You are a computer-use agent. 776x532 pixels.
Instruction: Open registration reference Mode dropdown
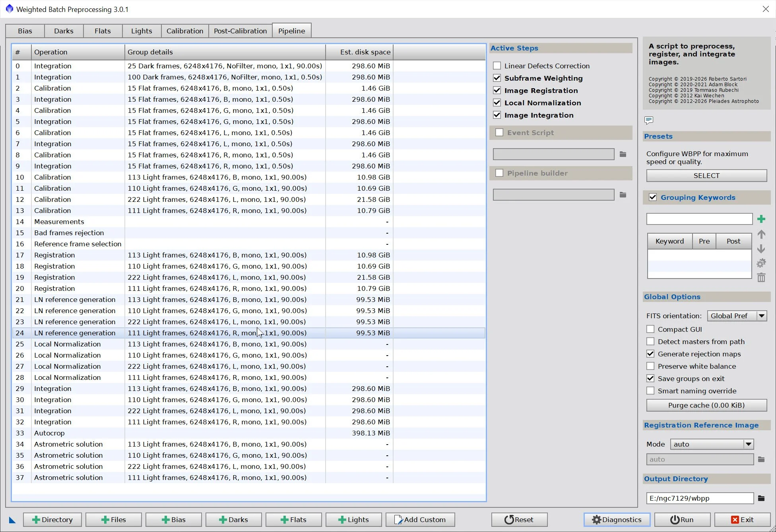click(x=712, y=444)
